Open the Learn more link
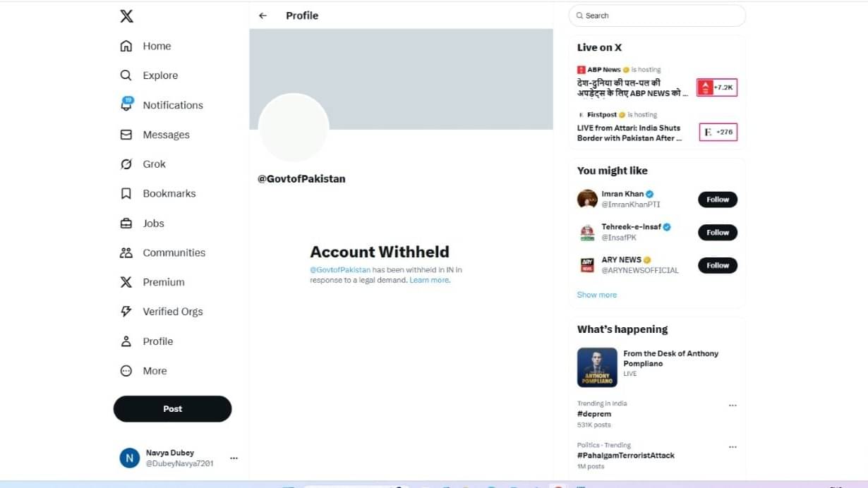868x488 pixels. [429, 279]
